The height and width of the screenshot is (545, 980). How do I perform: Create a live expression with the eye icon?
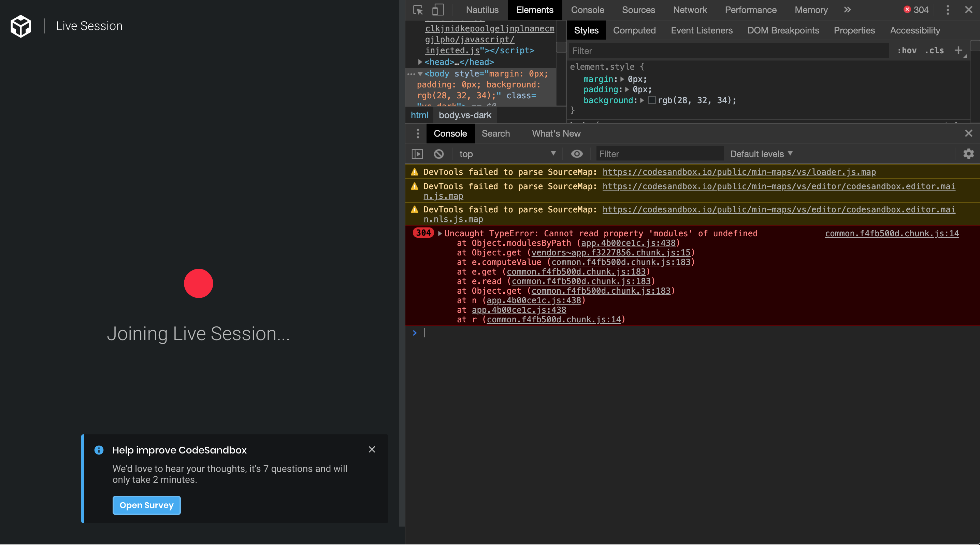click(x=577, y=154)
